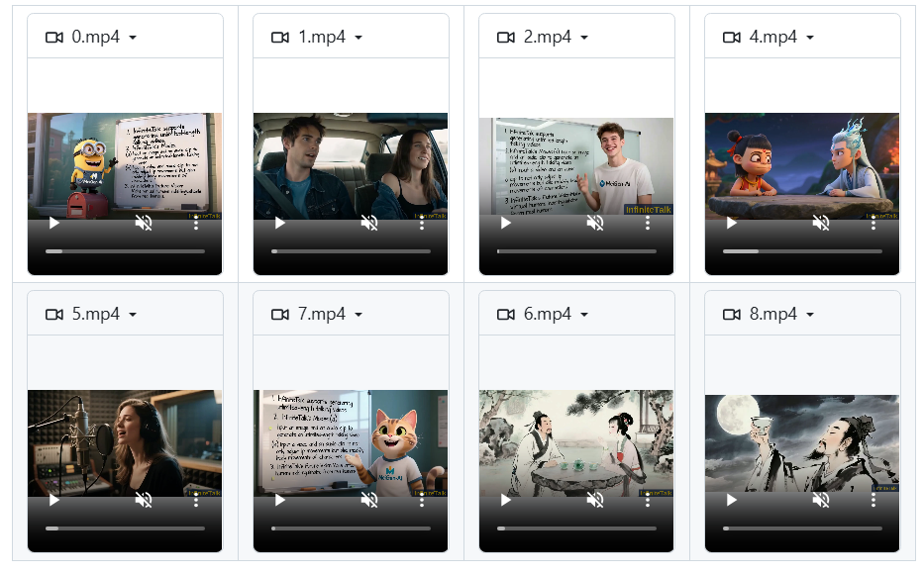The image size is (924, 575).
Task: Toggle mute on the 8.mp4 video
Action: [x=821, y=500]
